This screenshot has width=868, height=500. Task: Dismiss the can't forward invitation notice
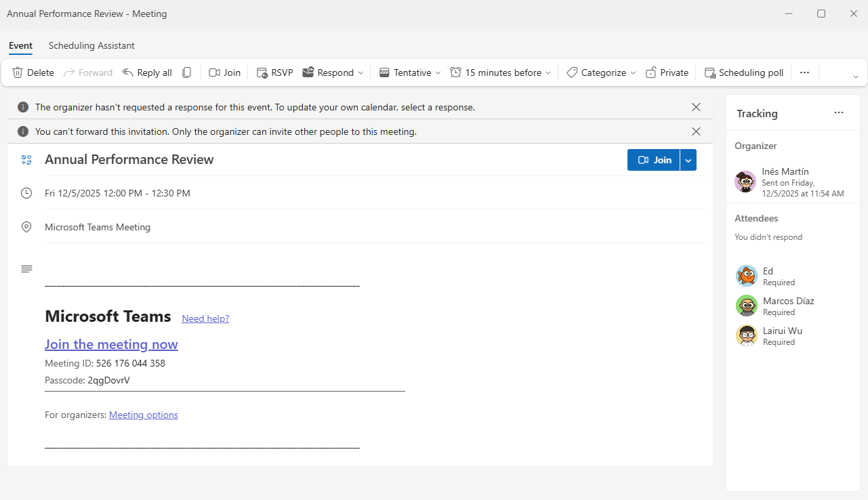click(x=696, y=131)
